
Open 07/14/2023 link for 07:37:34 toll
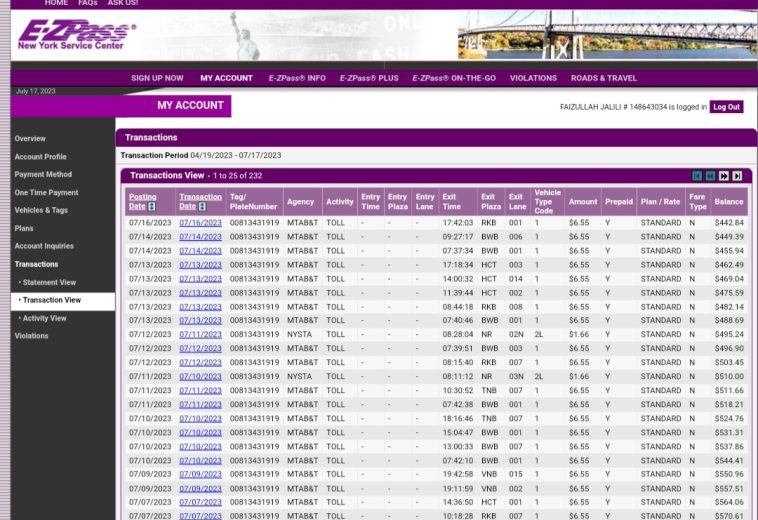[200, 251]
